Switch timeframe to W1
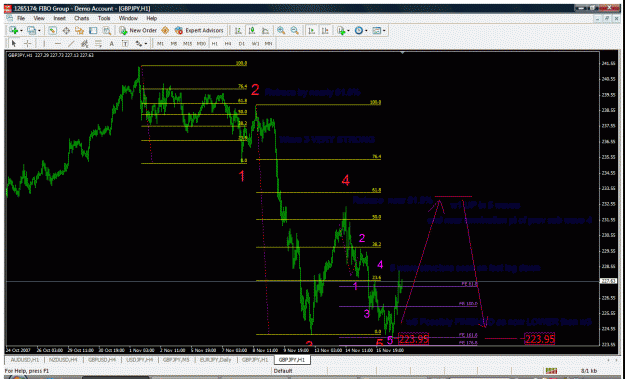Image resolution: width=625 pixels, height=379 pixels. [255, 43]
